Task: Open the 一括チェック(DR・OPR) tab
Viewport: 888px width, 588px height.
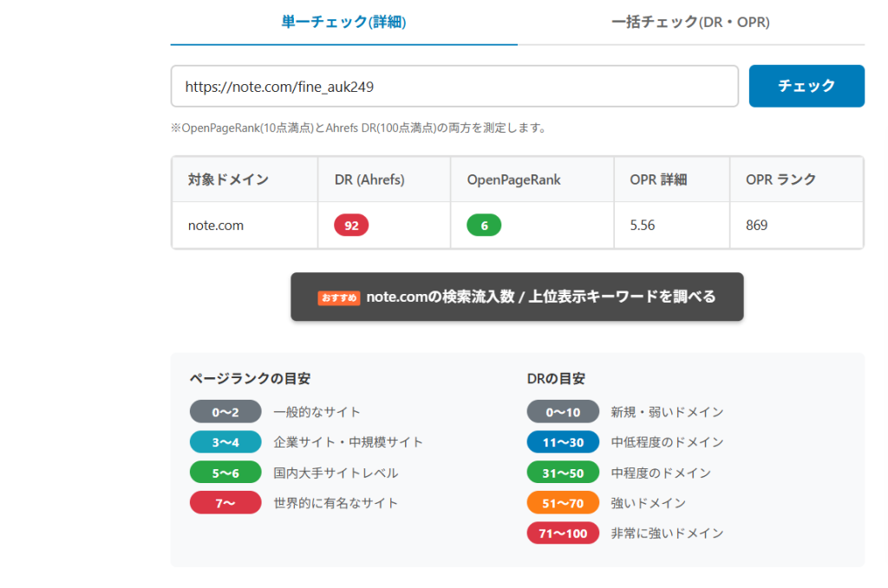Action: pos(691,22)
